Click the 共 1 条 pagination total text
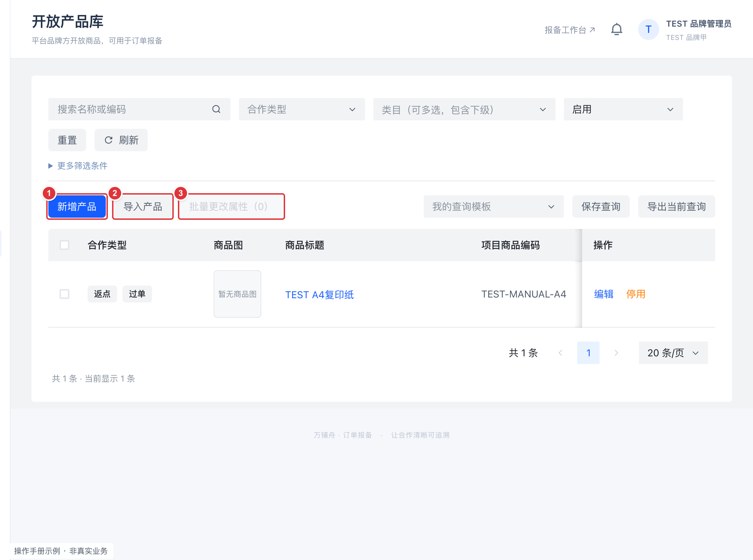Viewport: 753px width, 560px height. click(x=523, y=353)
